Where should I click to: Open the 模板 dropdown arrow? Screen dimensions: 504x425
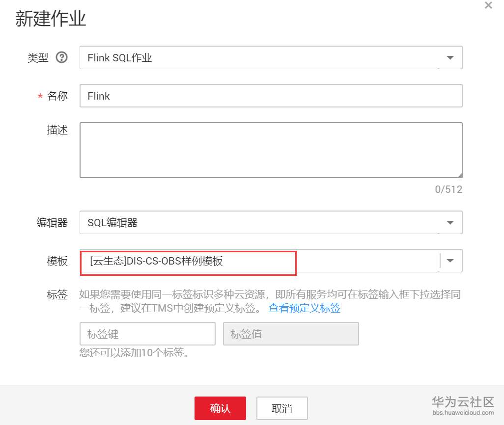(450, 261)
